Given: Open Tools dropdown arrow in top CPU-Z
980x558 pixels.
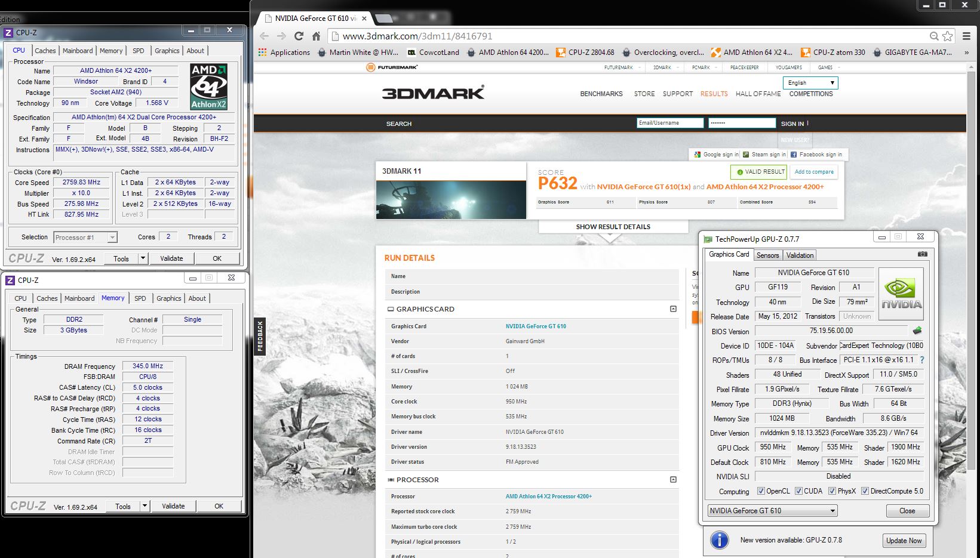Looking at the screenshot, I should pos(143,258).
